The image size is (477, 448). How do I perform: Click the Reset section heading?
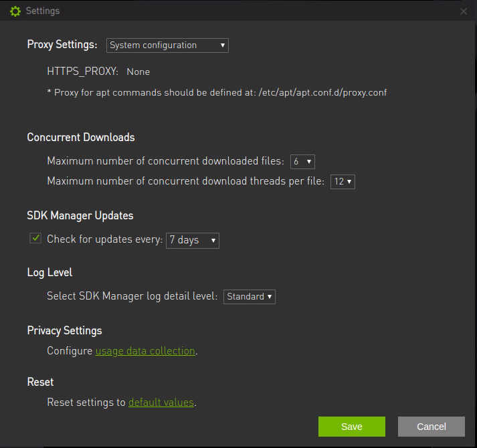pyautogui.click(x=40, y=382)
